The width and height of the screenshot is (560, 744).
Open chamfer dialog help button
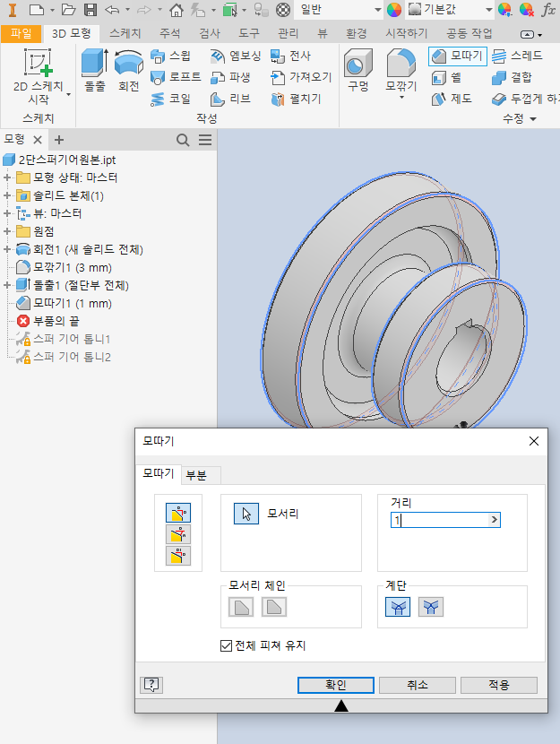[151, 685]
